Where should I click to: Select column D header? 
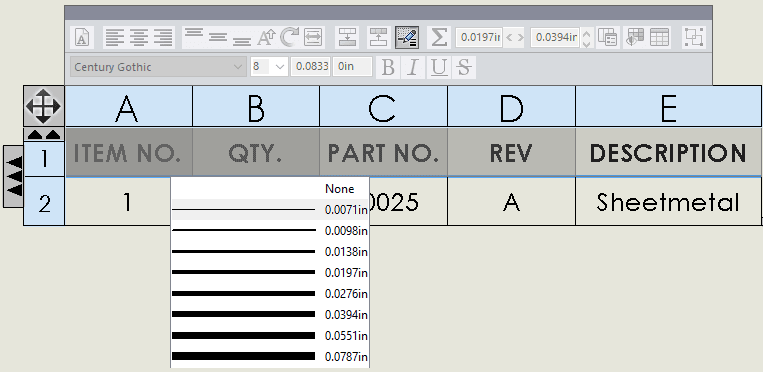pos(511,107)
